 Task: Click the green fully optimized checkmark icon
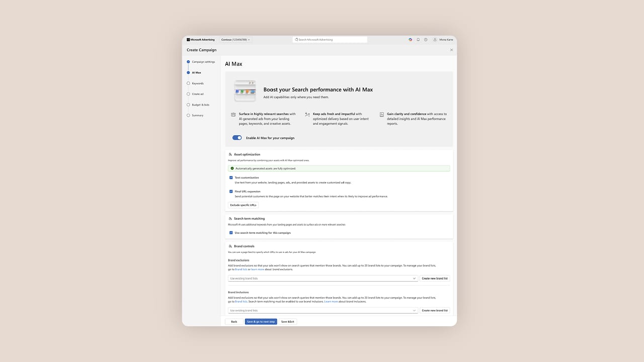(x=232, y=168)
